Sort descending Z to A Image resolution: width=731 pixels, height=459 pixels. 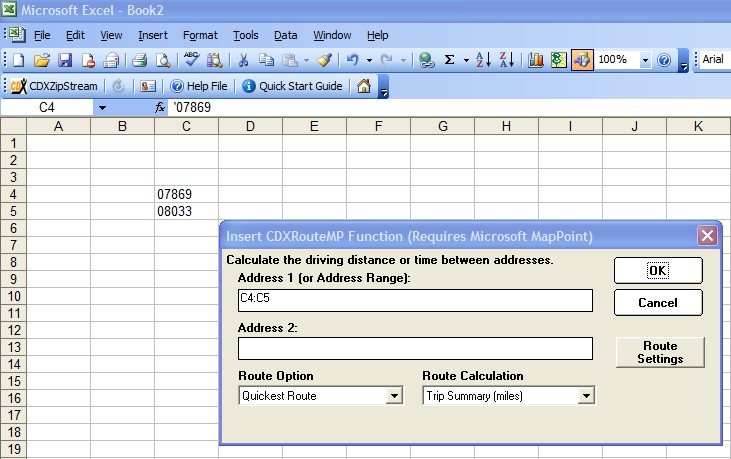tap(507, 60)
